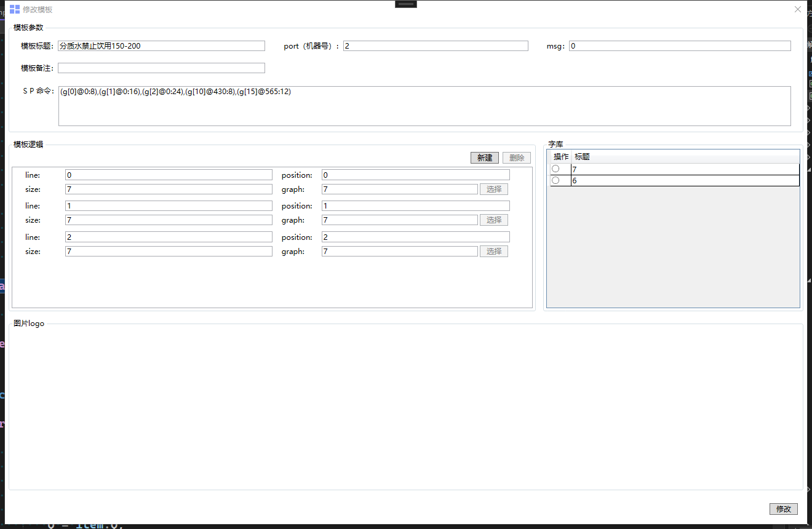Click the graph field in the line 1 group
Image resolution: width=812 pixels, height=529 pixels.
(400, 220)
